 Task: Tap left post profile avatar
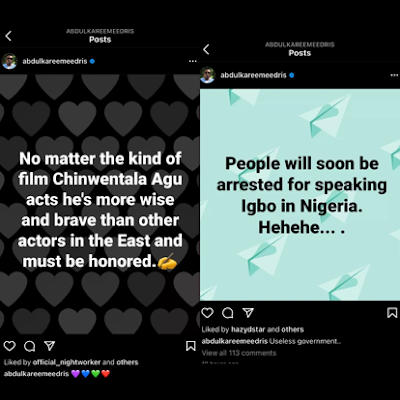click(9, 61)
